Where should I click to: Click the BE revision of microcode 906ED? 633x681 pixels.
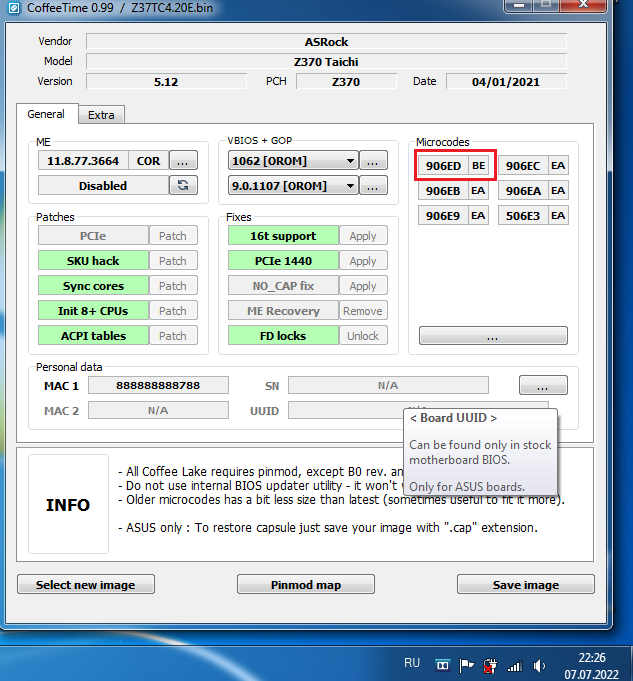[x=479, y=165]
